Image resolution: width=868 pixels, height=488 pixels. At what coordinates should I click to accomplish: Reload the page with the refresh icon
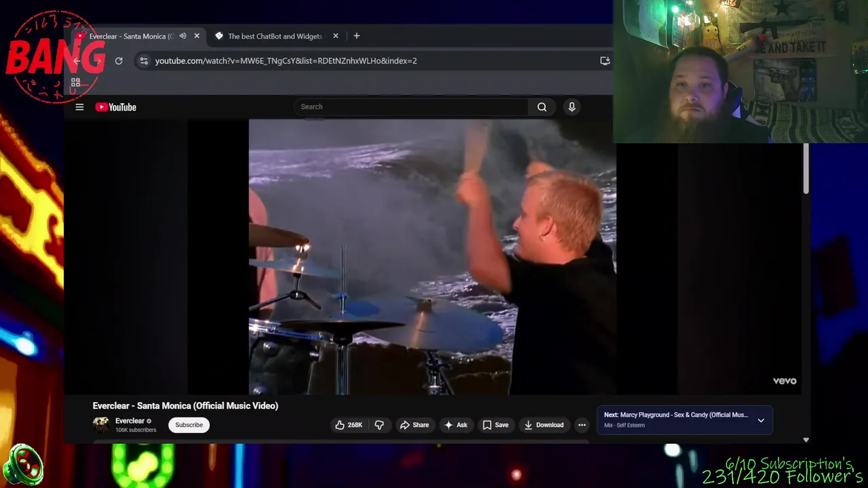[119, 61]
